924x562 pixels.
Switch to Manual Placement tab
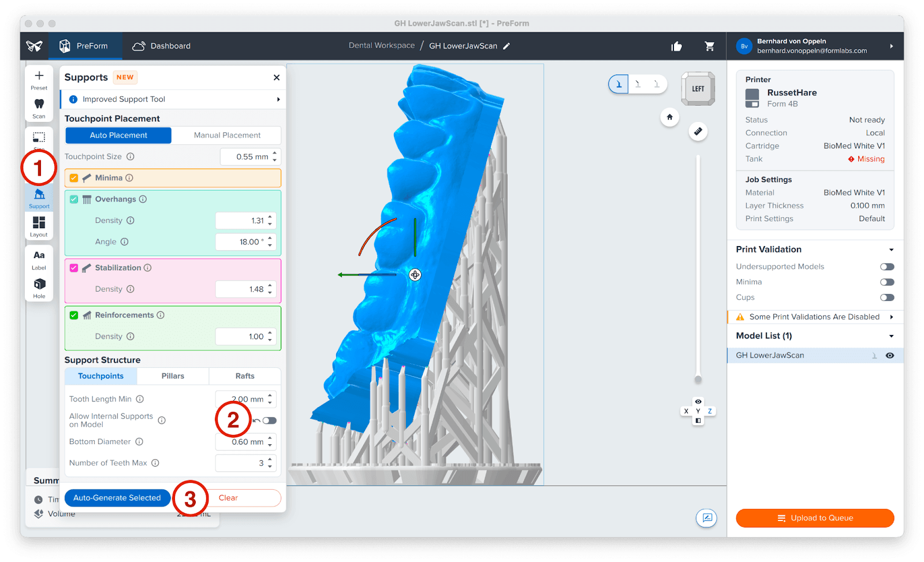pyautogui.click(x=227, y=135)
